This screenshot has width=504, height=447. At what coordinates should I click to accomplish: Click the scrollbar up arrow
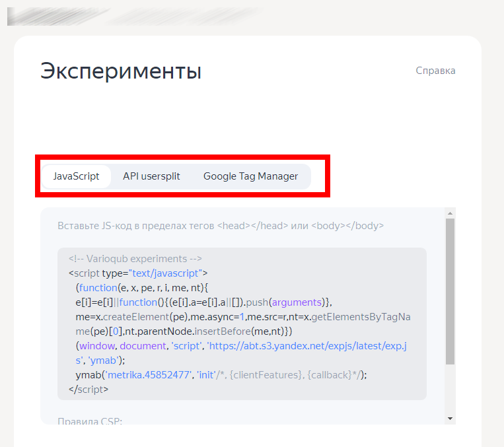(x=450, y=213)
